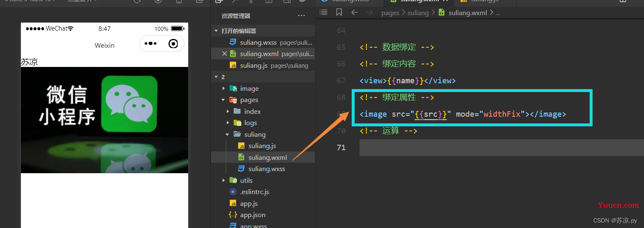Click the 资源管理器 panel title
Screen dimensions: 644x228
point(236,16)
